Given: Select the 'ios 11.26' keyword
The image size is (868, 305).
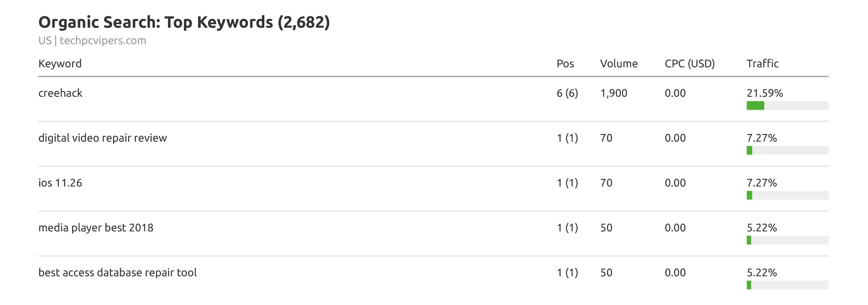Looking at the screenshot, I should pos(60,183).
